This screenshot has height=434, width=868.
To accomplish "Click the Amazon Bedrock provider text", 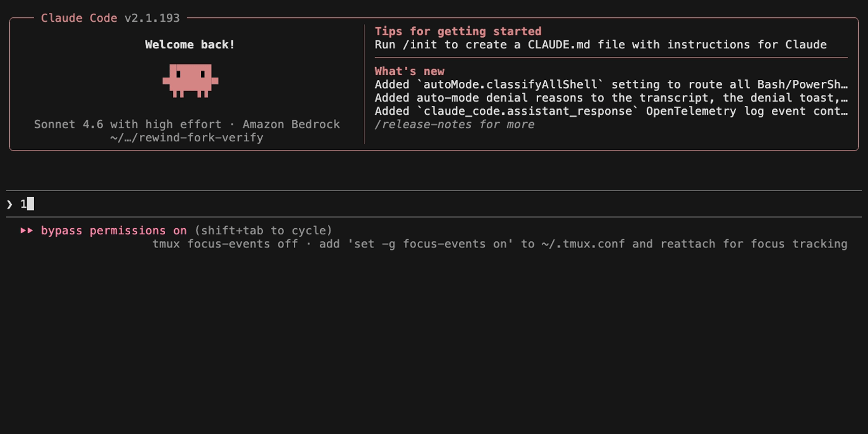I will (291, 125).
